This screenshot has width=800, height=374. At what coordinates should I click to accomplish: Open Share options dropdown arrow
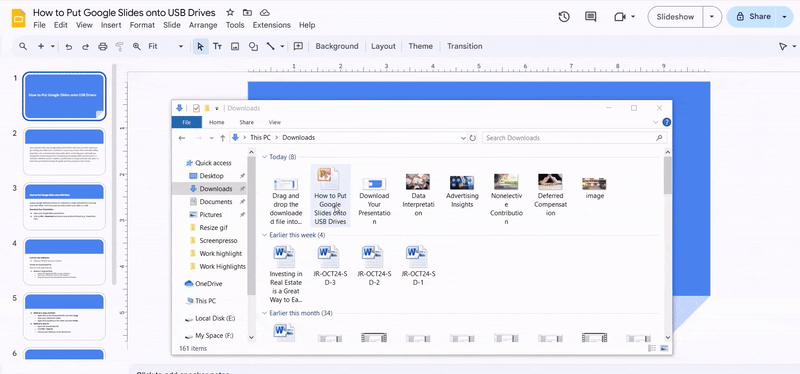784,17
